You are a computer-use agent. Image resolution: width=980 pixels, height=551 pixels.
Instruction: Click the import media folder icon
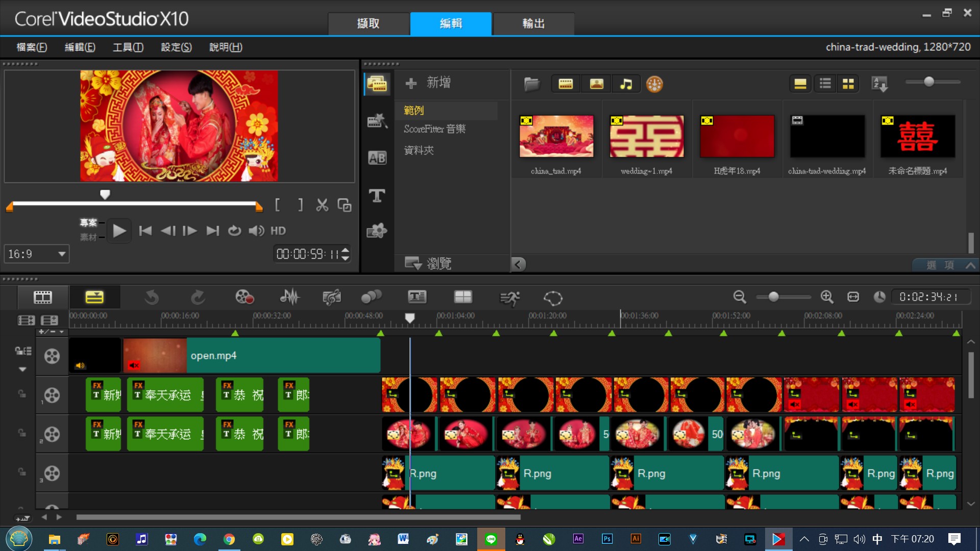(531, 84)
